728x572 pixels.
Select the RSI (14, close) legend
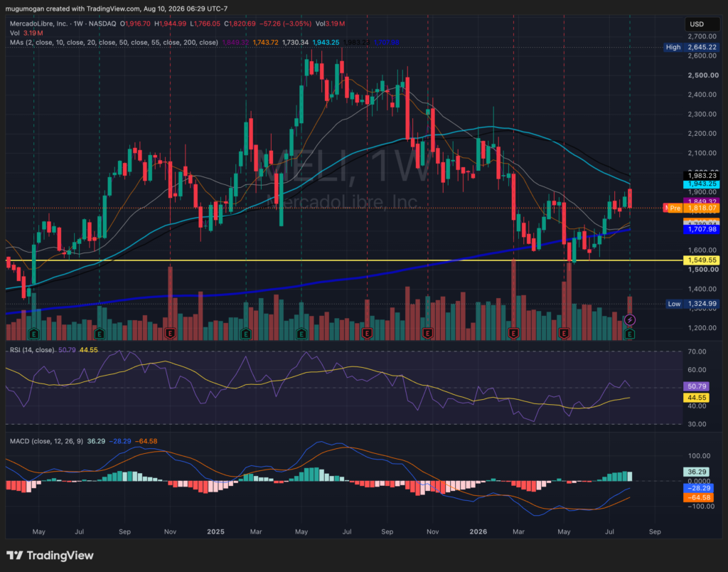32,349
